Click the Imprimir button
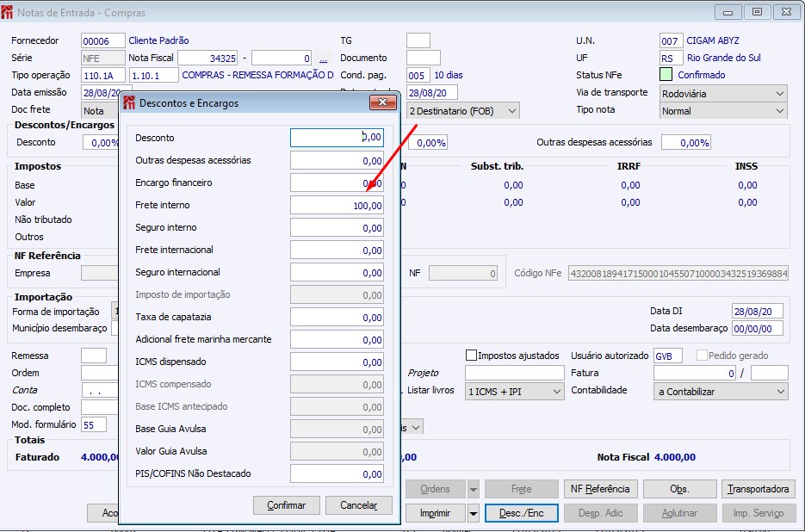This screenshot has width=805, height=532. click(x=436, y=513)
